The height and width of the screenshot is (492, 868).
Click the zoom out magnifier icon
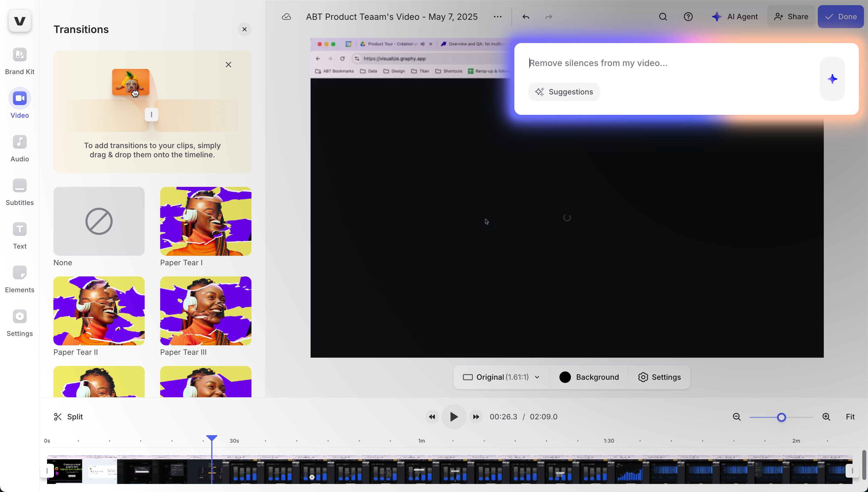[737, 417]
